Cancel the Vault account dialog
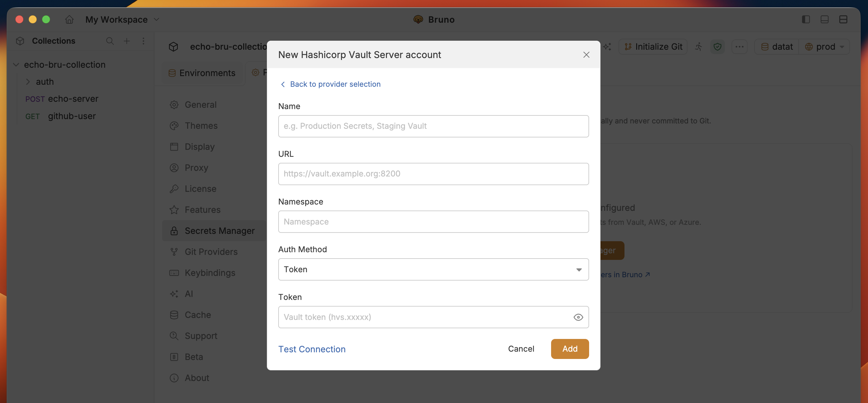Screen dimensions: 868x403 point(521,349)
